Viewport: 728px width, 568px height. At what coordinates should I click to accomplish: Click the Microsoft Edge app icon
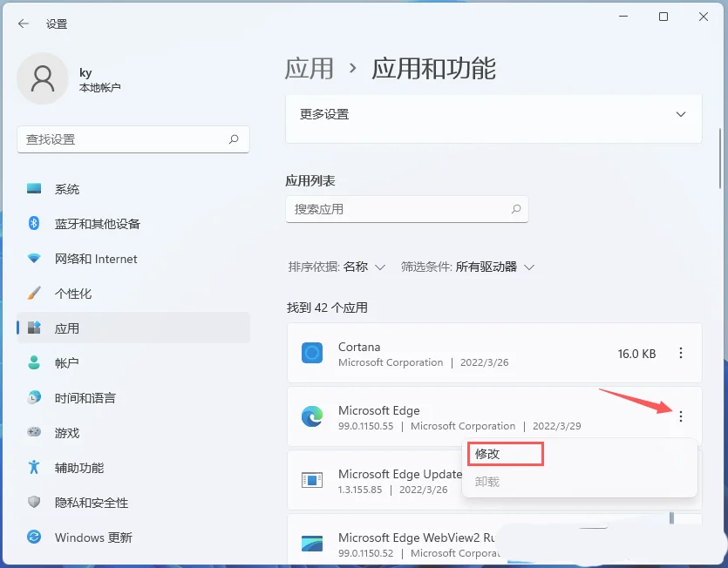click(x=312, y=416)
